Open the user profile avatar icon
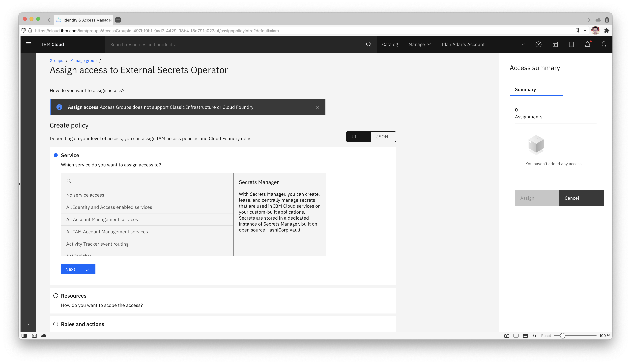Screen dimensions: 631x364 tap(604, 45)
